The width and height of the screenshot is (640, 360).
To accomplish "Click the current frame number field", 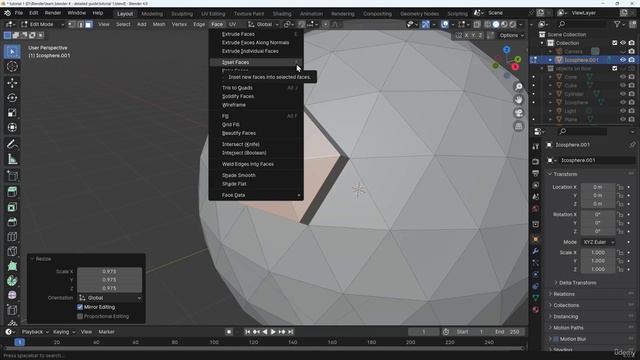I will click(424, 332).
